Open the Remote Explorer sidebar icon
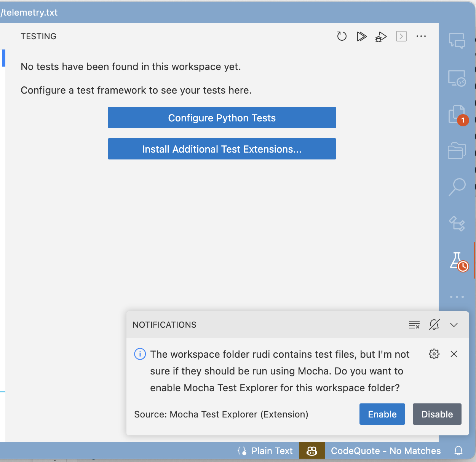Screen dimensions: 476x462 (x=457, y=77)
